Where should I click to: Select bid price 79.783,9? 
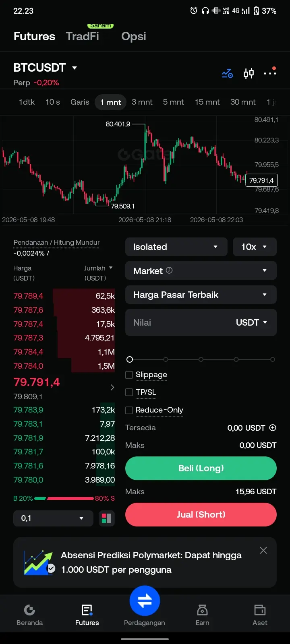point(28,410)
